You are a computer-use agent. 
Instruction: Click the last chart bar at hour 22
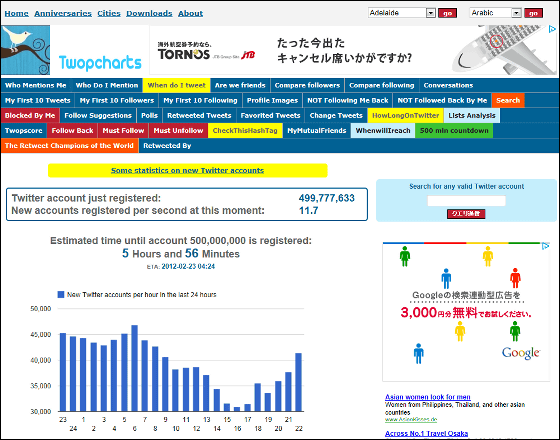299,382
